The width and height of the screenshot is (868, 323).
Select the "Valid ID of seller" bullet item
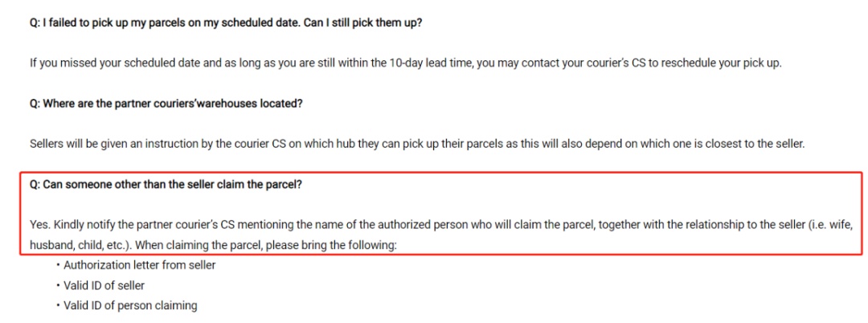click(104, 285)
